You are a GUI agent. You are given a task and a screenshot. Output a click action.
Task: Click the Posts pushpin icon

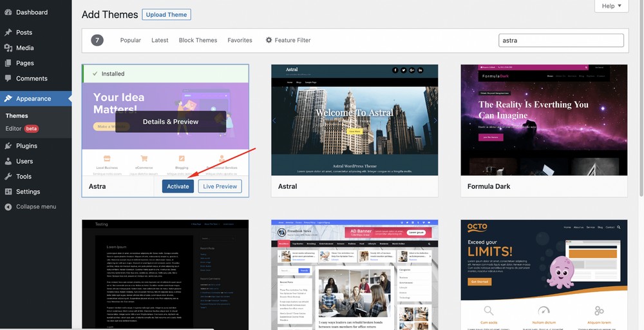click(x=8, y=32)
